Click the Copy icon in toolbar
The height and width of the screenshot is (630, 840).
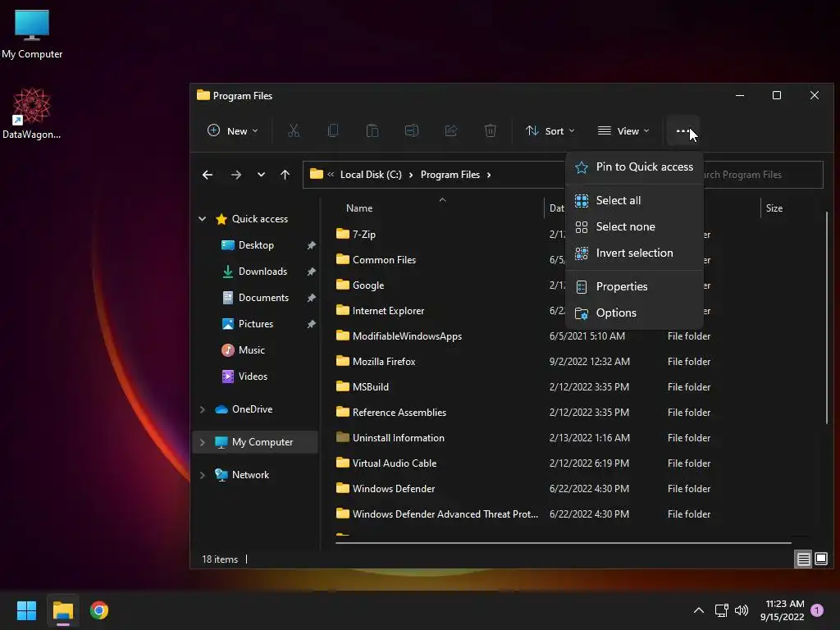pos(333,130)
